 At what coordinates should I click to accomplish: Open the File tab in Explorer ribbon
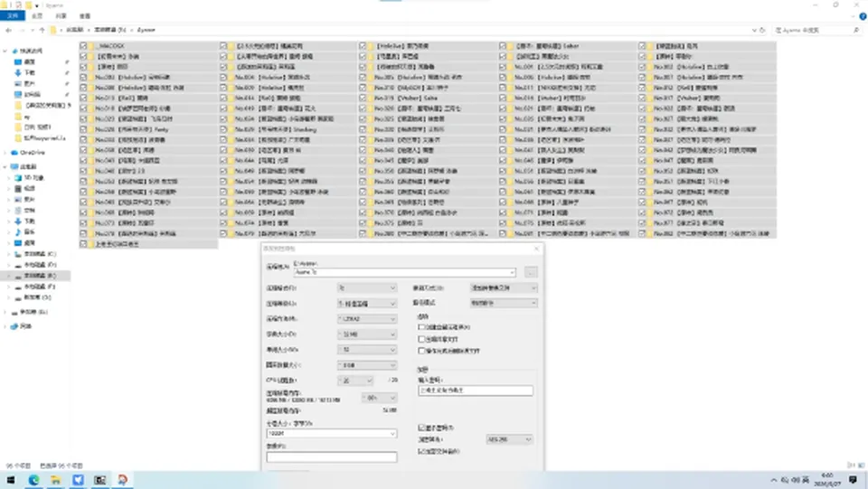(12, 16)
